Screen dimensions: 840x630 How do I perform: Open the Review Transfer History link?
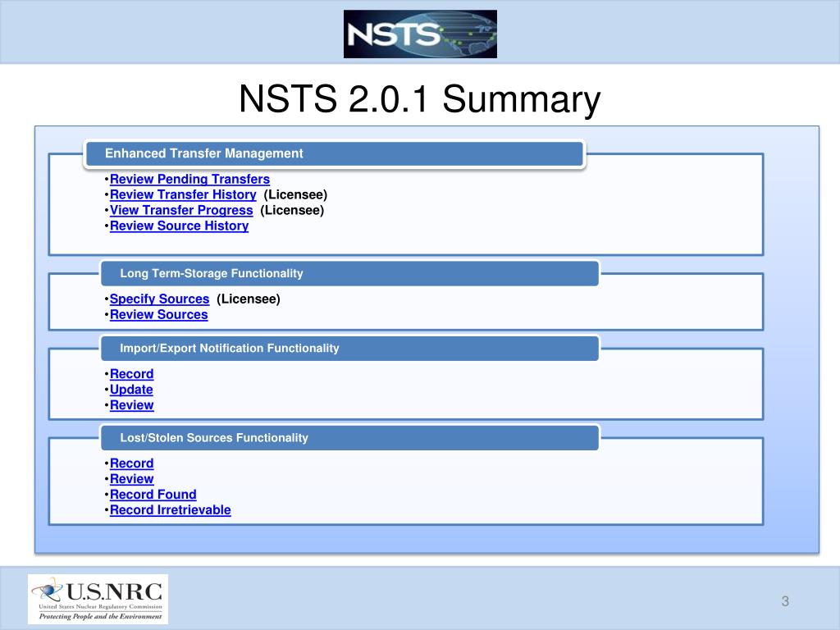tap(183, 194)
